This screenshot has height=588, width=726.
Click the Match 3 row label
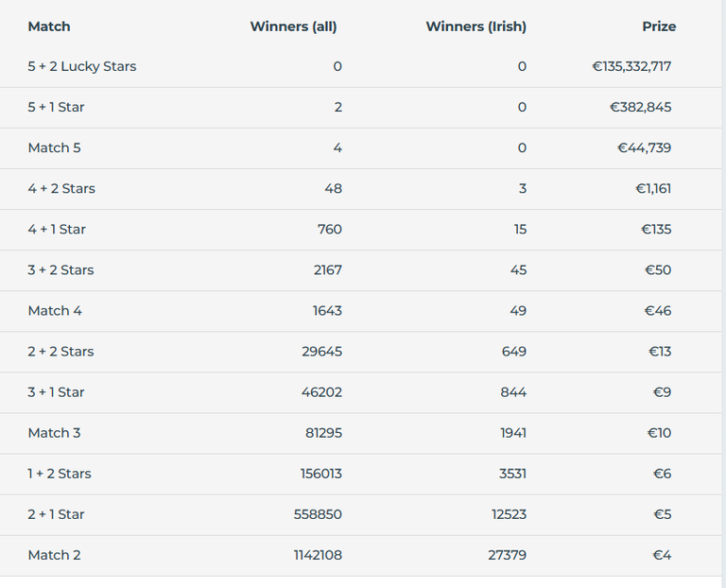coord(54,433)
